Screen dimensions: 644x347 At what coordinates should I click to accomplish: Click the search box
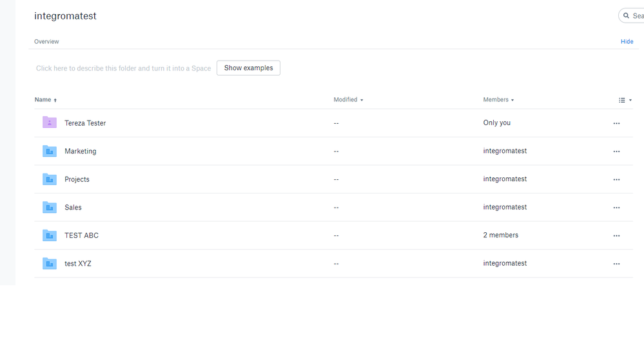tap(634, 15)
